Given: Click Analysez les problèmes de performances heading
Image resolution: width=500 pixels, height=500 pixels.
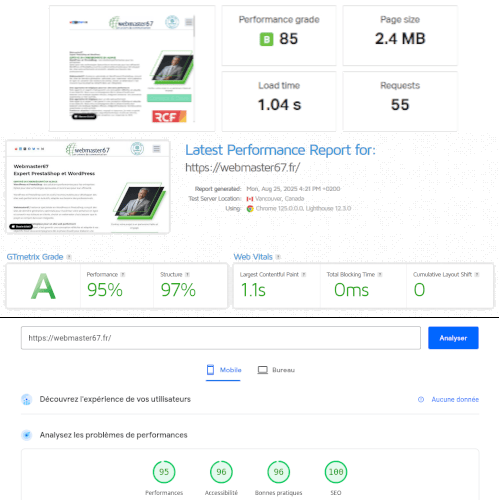Looking at the screenshot, I should point(113,435).
